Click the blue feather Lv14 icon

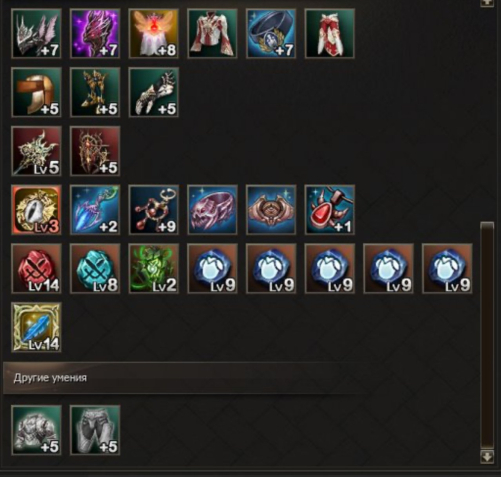pyautogui.click(x=36, y=327)
